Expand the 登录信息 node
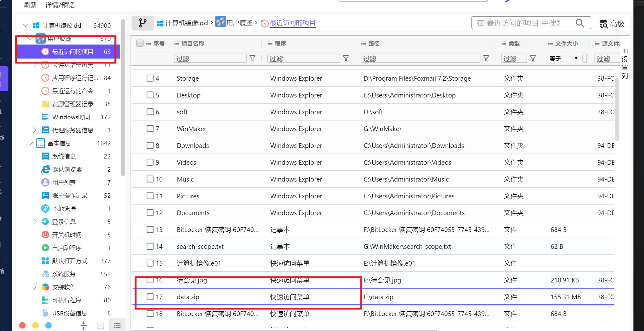Viewport: 644px width, 331px height. (35, 222)
